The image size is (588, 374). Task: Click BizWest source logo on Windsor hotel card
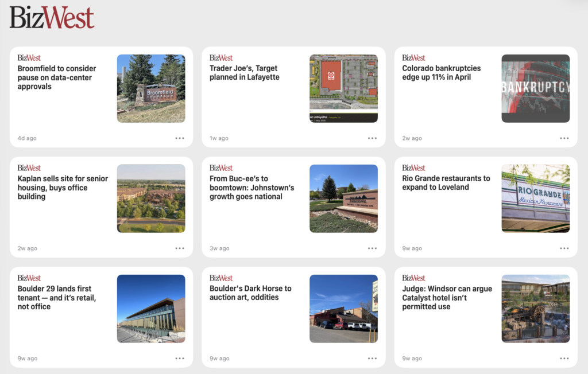coord(413,278)
